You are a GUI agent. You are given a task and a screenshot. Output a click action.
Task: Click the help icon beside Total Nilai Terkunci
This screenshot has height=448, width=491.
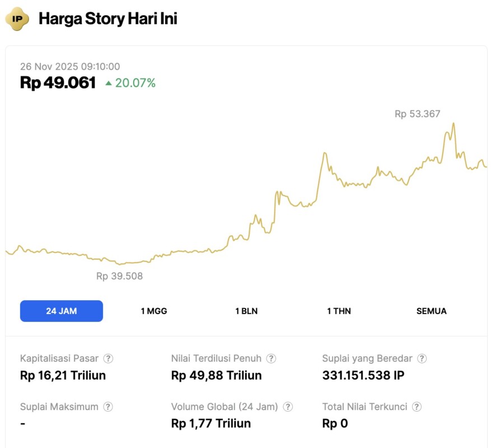click(417, 407)
